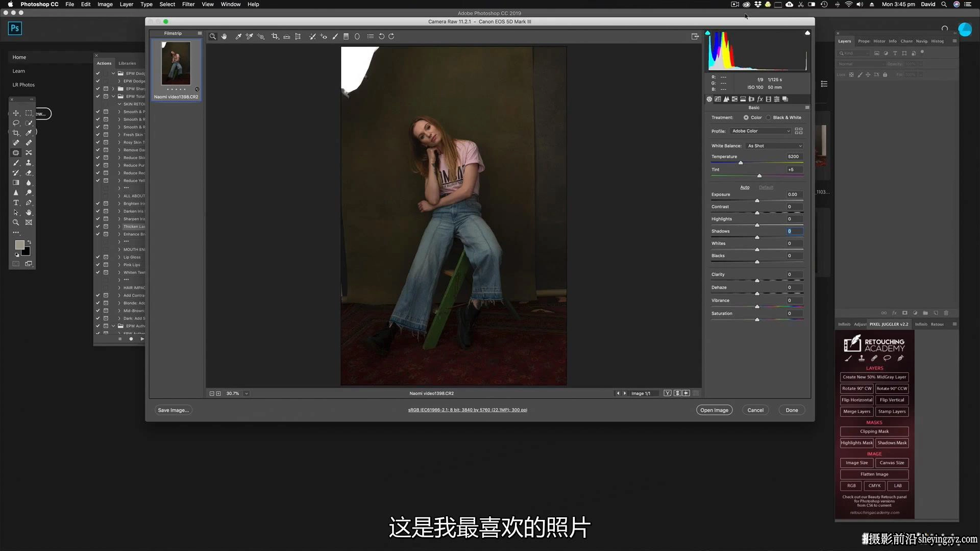Open the Lens Corrections panel tab
This screenshot has width=980, height=551.
tap(751, 99)
